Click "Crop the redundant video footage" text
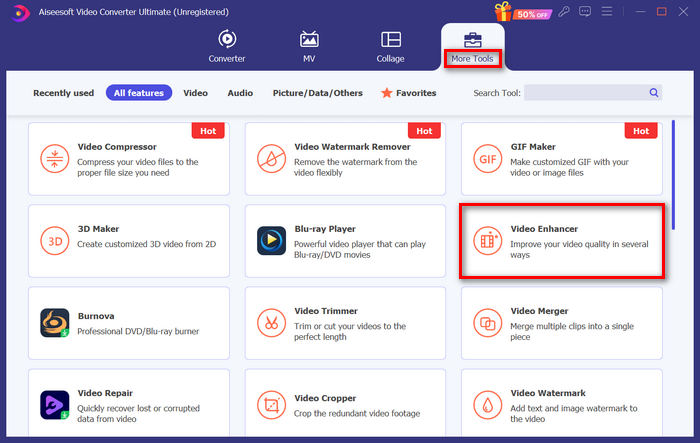This screenshot has height=443, width=700. point(357,414)
